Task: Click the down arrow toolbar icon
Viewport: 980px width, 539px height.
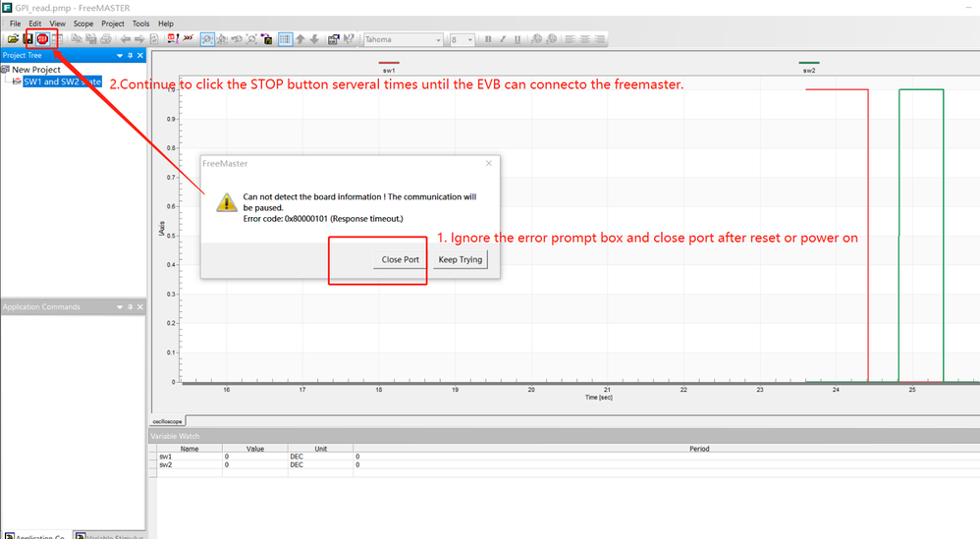Action: pyautogui.click(x=314, y=38)
